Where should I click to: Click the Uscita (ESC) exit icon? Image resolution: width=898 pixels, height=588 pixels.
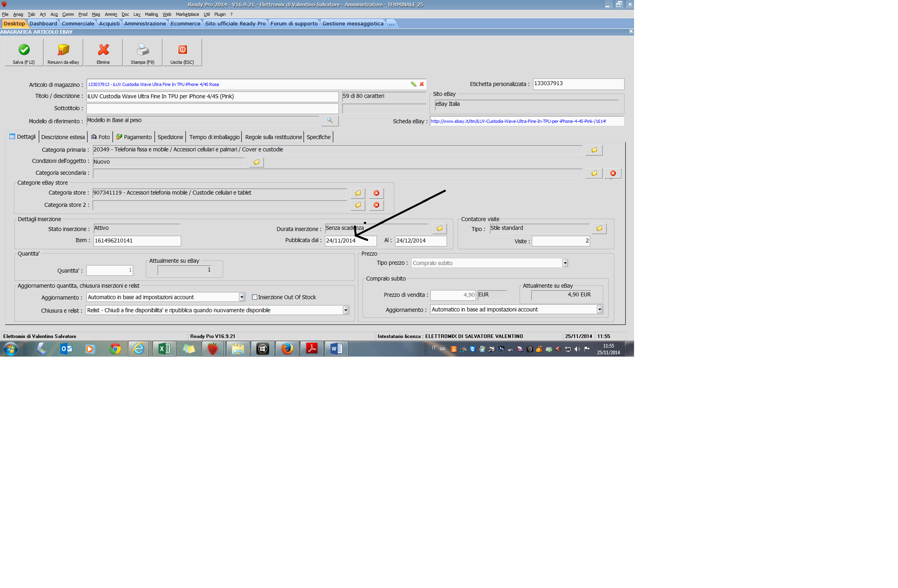click(x=182, y=50)
